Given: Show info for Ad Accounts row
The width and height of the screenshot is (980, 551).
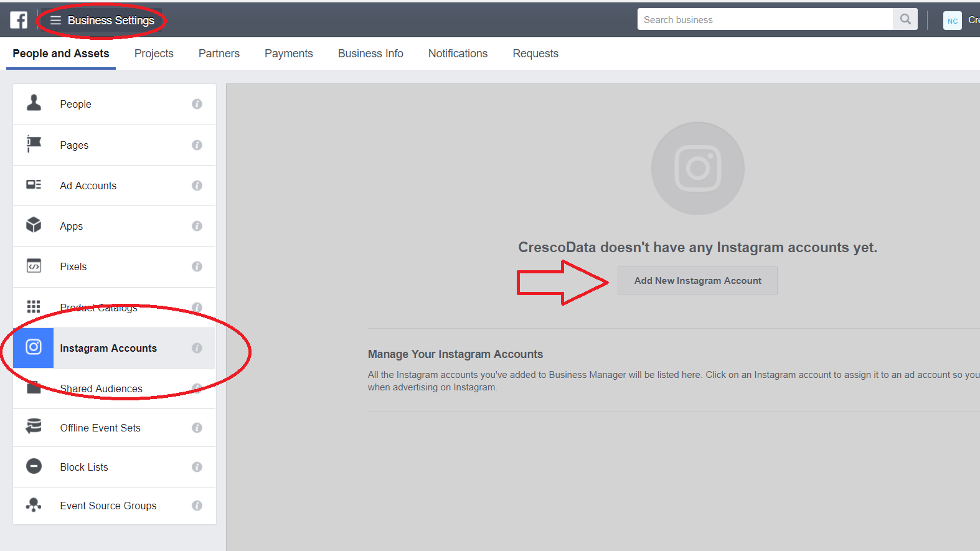Looking at the screenshot, I should point(197,186).
